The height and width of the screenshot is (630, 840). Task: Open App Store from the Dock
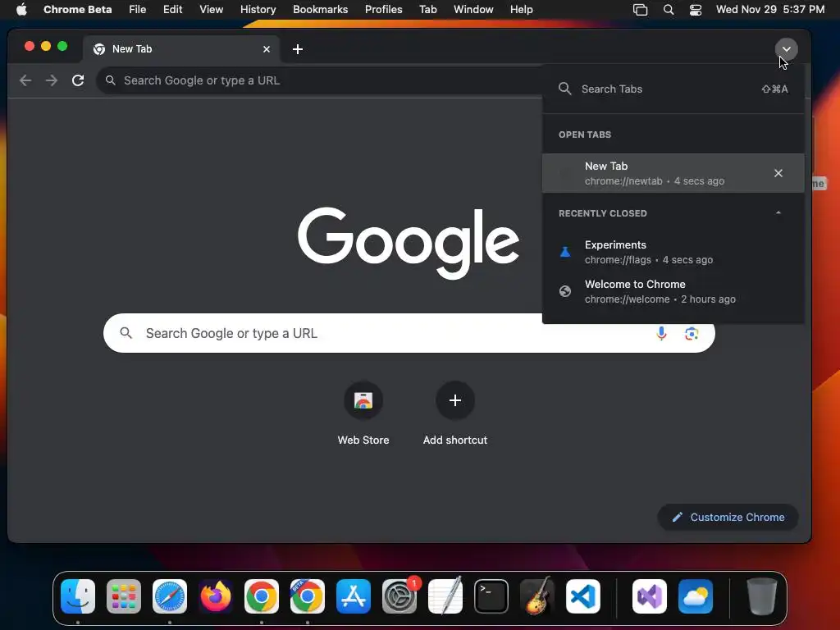(x=354, y=596)
